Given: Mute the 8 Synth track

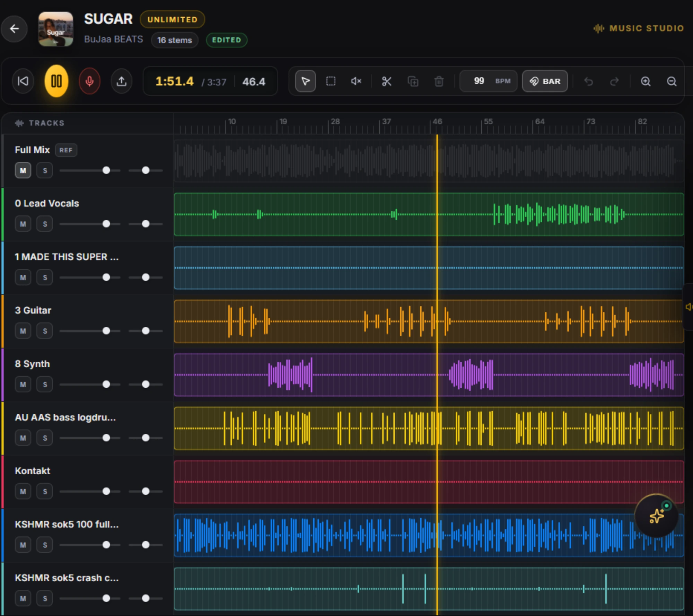Looking at the screenshot, I should [23, 385].
